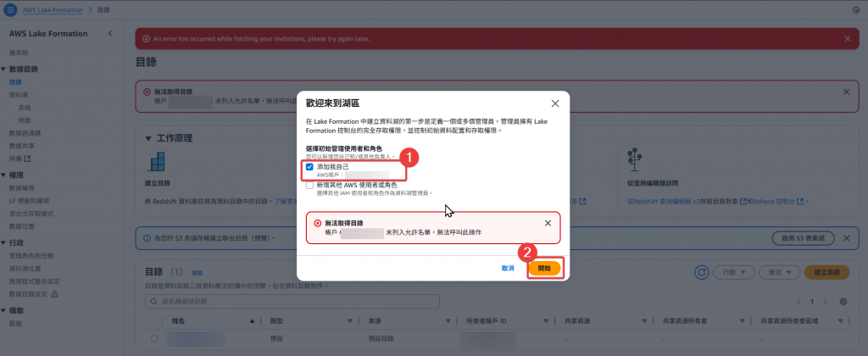Open the 看法 dropdown
868x356 pixels.
(x=780, y=272)
